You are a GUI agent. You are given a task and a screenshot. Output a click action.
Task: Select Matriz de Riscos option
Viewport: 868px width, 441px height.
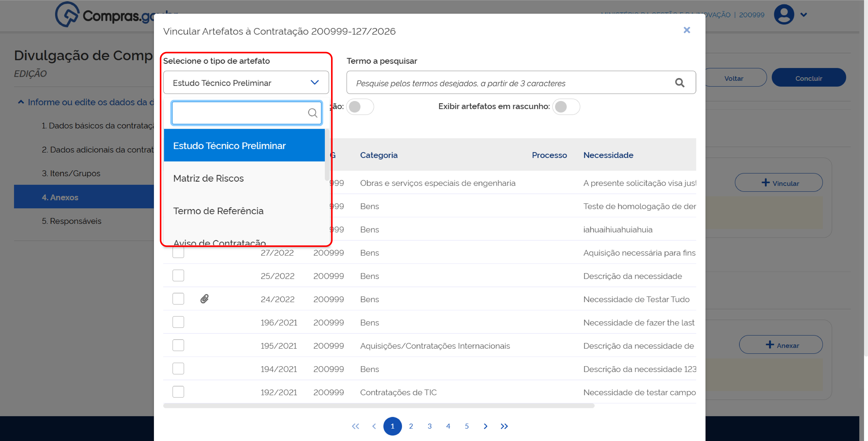point(244,178)
